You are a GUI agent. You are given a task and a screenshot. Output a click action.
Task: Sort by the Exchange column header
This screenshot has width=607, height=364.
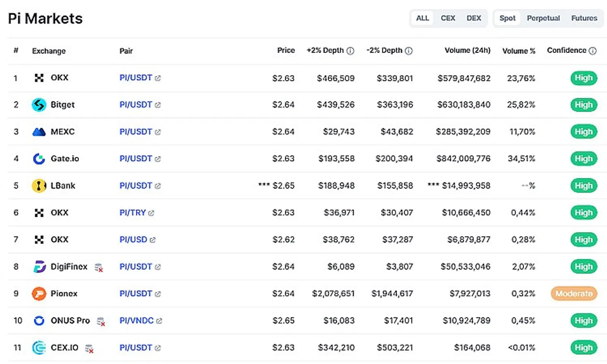[x=49, y=51]
